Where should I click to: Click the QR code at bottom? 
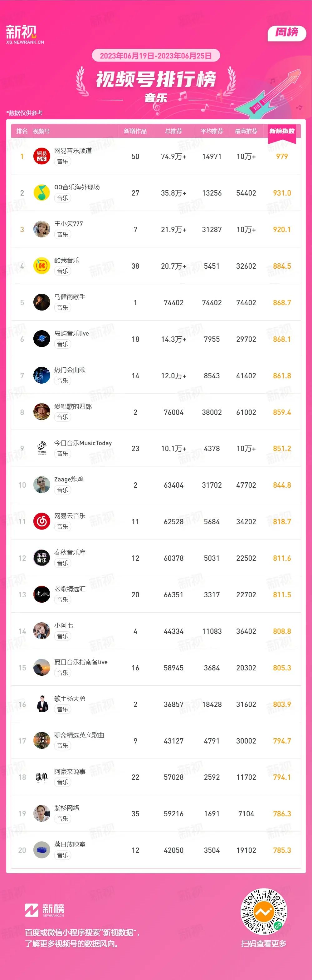[264, 912]
